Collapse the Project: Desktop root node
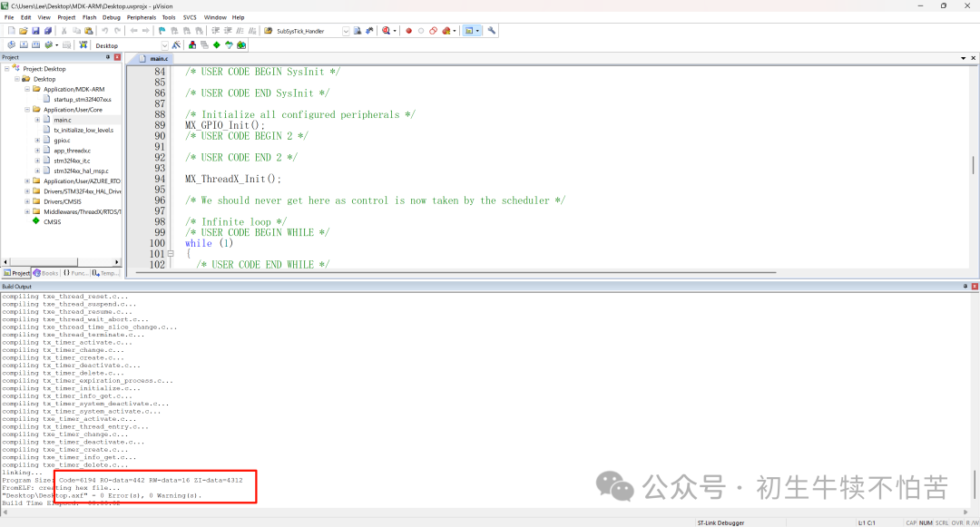The image size is (980, 527). coord(7,69)
